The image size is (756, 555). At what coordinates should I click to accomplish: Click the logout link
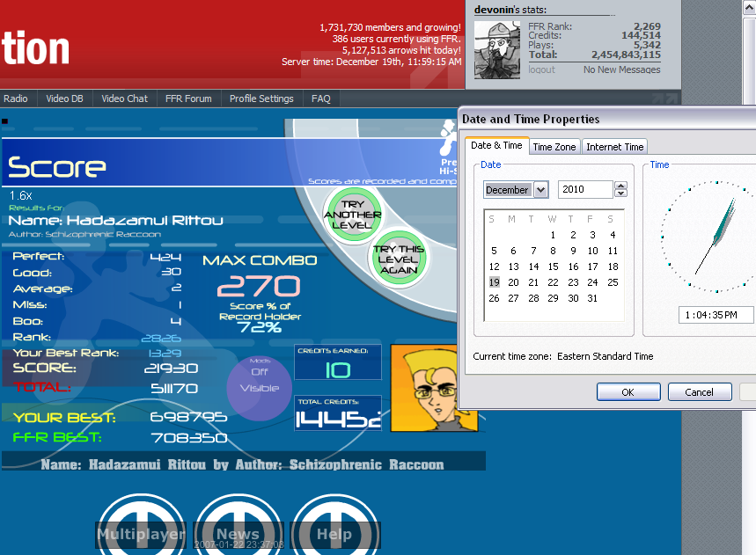click(541, 69)
